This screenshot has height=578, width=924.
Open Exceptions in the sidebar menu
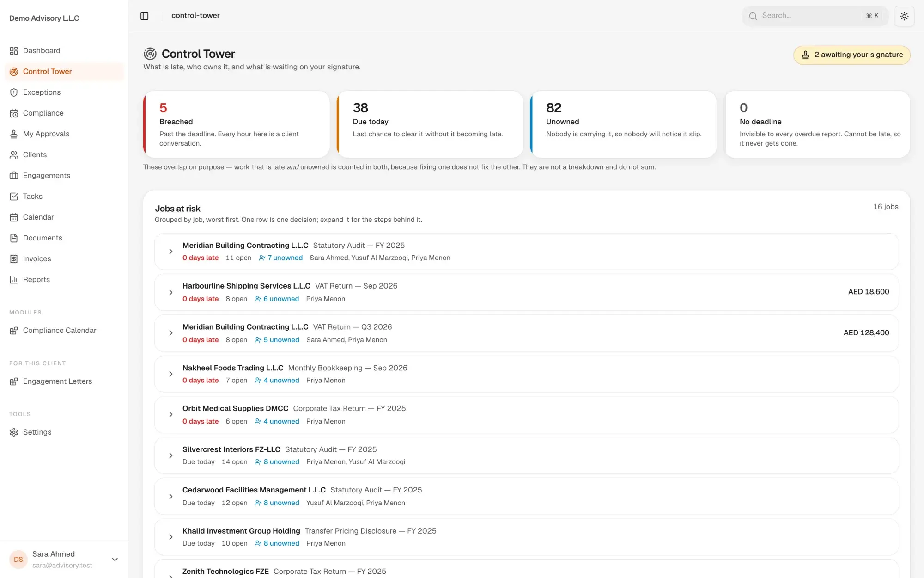click(64, 92)
